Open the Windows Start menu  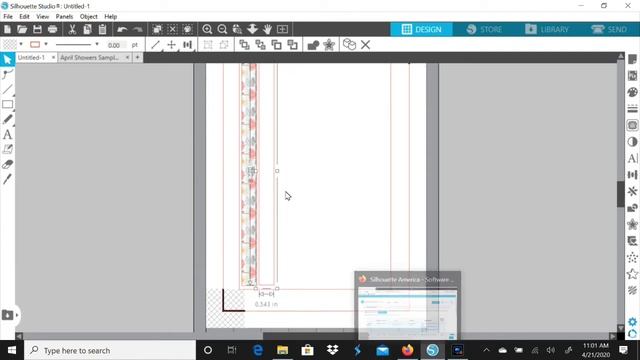point(11,350)
